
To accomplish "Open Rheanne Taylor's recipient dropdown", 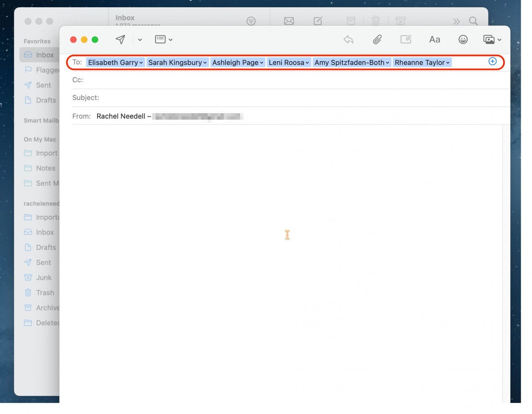I will coord(448,62).
